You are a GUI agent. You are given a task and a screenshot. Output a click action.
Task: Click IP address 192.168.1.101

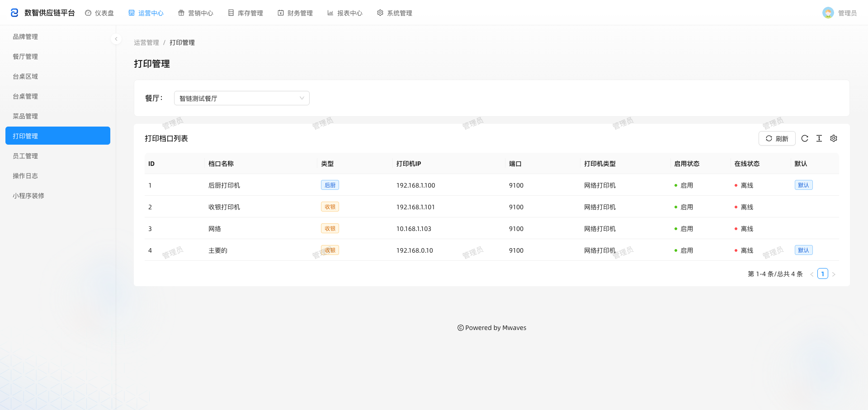pos(415,207)
